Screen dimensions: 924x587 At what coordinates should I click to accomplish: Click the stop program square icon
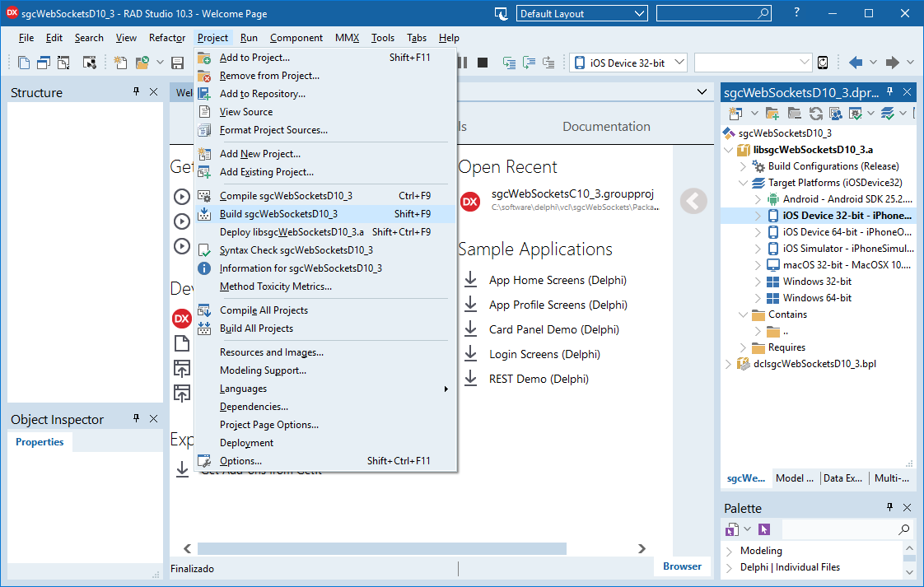tap(483, 63)
